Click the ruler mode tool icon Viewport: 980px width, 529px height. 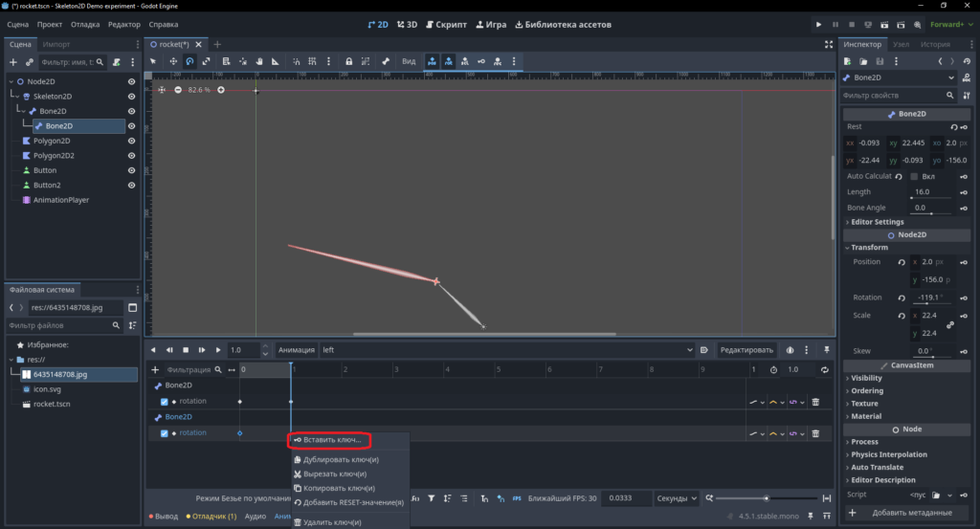pyautogui.click(x=275, y=61)
